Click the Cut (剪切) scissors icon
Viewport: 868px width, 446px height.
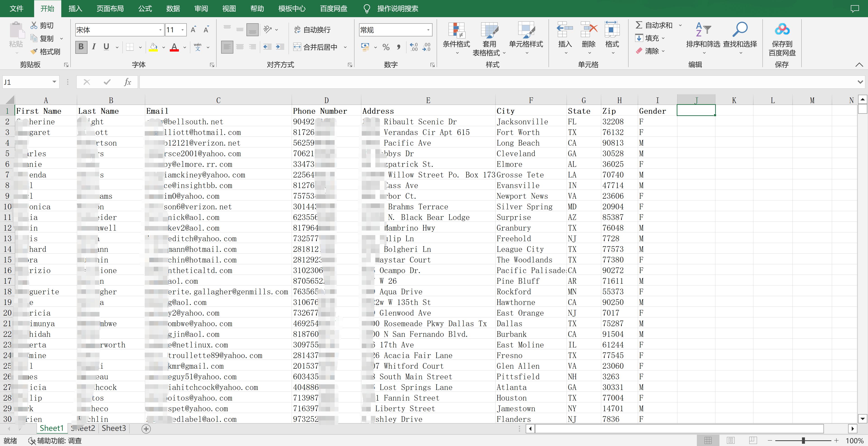point(34,25)
